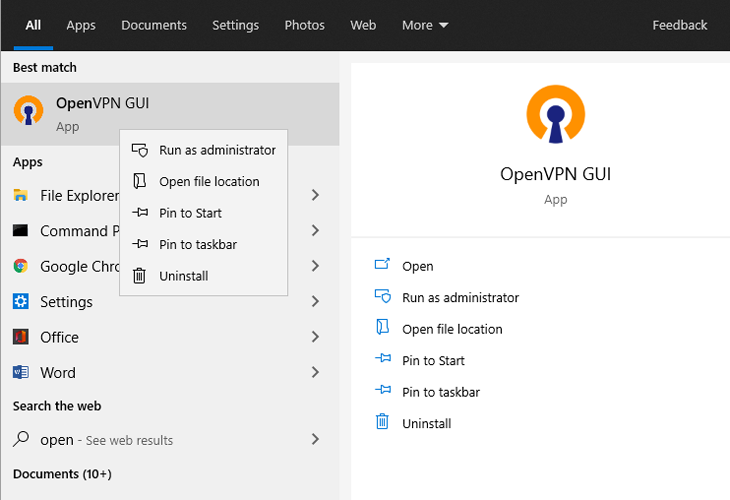Click the magnifier icon beside 'open' web search
730x500 pixels.
(x=21, y=439)
